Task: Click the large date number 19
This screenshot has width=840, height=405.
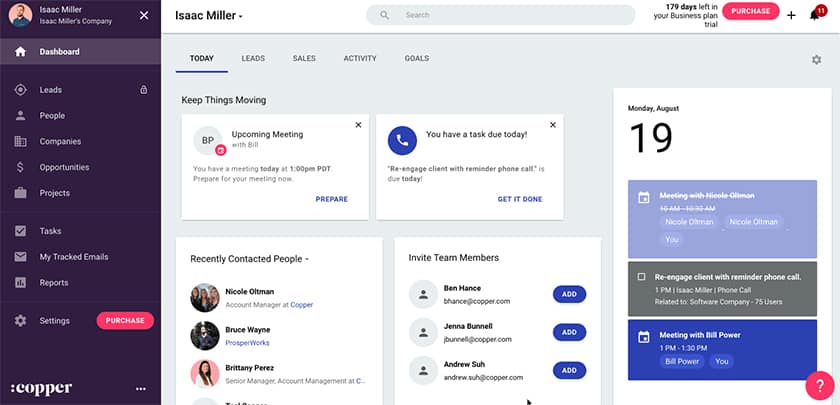Action: [651, 138]
